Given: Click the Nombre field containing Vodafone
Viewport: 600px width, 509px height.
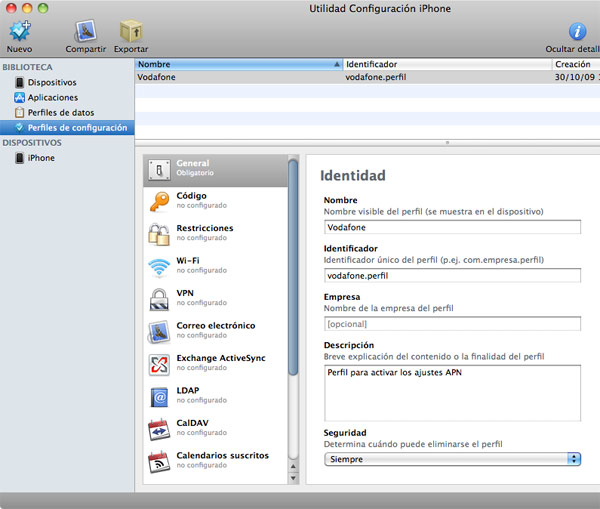Looking at the screenshot, I should 452,227.
